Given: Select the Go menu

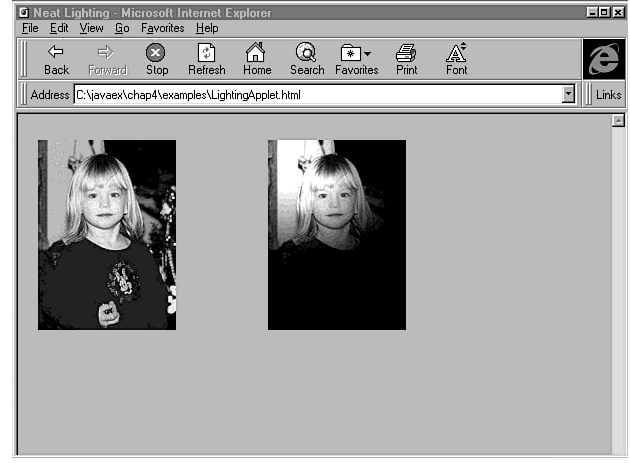Looking at the screenshot, I should (x=122, y=29).
